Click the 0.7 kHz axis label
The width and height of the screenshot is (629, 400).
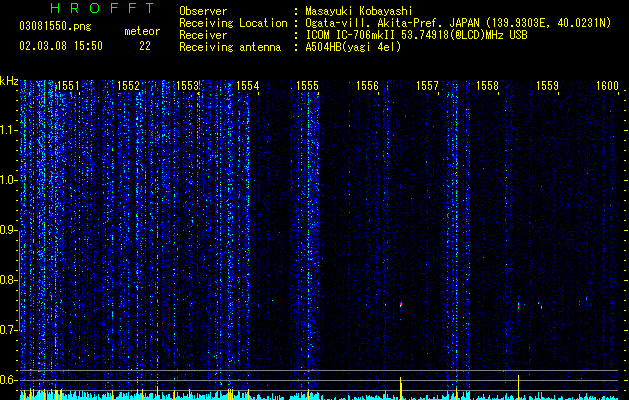pos(8,330)
